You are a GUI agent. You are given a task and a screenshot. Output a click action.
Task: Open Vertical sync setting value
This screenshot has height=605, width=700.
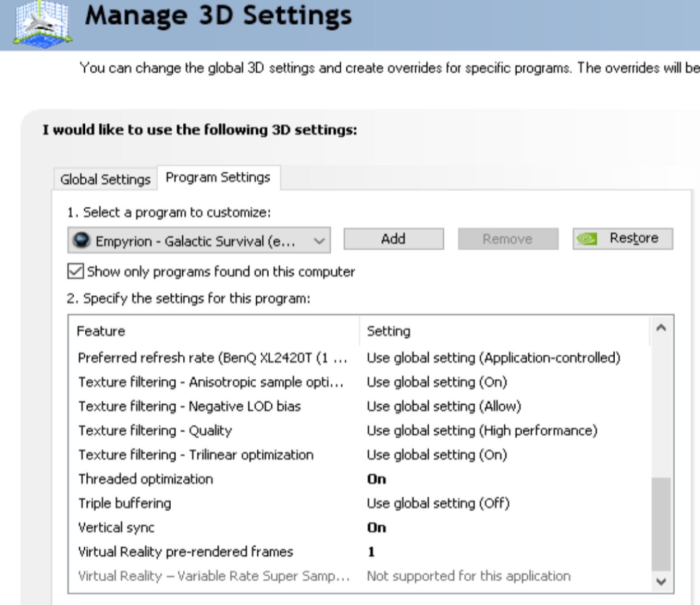[376, 527]
